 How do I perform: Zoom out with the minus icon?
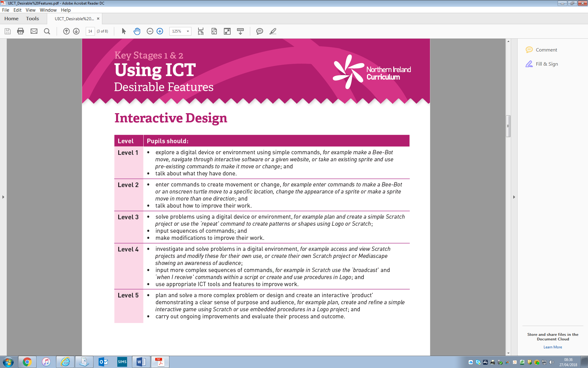[150, 31]
